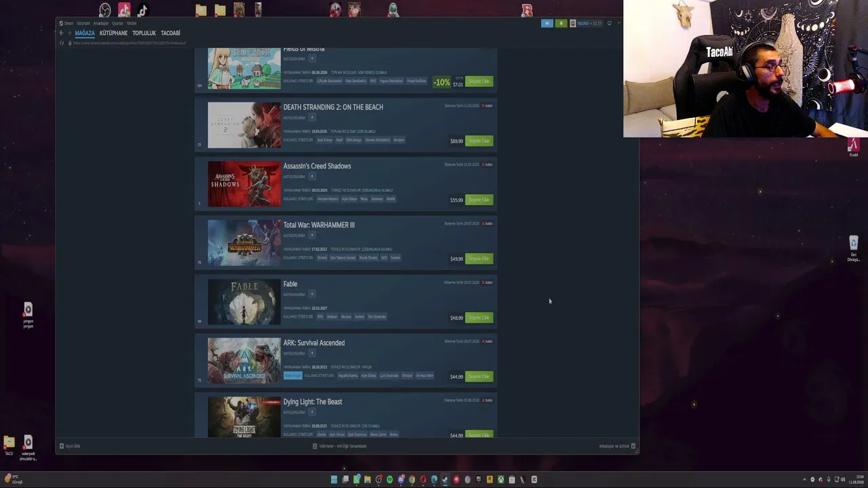Open the OBS Studio desktop icon
Screen dimensions: 868x488
point(104,10)
